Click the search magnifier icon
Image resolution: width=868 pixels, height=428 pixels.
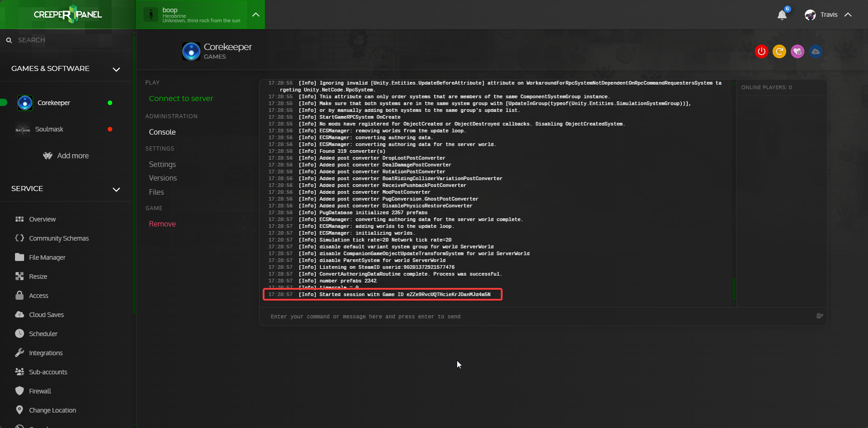9,40
